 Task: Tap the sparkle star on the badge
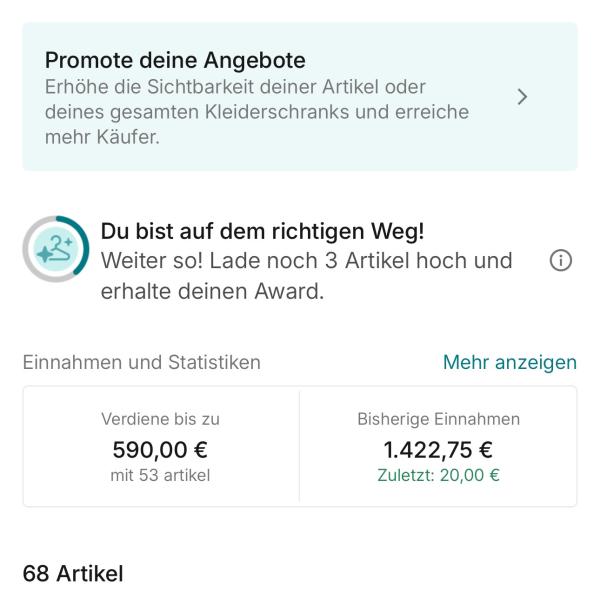coord(45,254)
